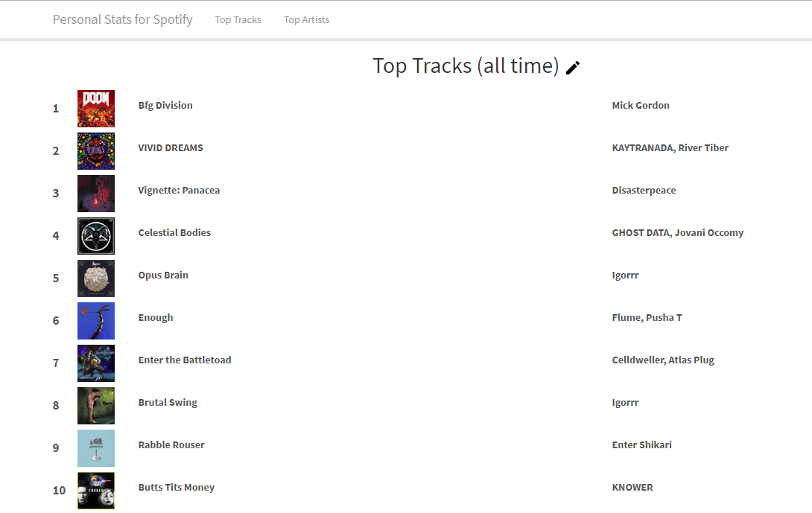Open the Top Artists nav link
Screen dimensions: 812x513
click(307, 19)
